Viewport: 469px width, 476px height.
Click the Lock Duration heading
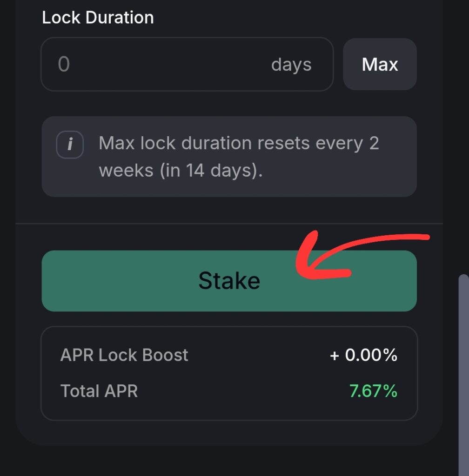click(x=98, y=18)
